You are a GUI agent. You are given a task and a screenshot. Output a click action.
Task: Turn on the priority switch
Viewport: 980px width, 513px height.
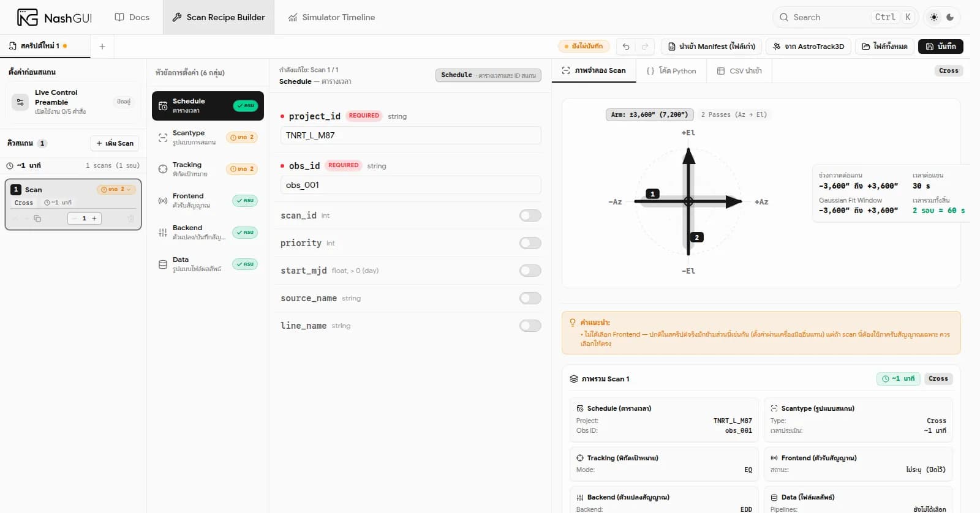530,243
